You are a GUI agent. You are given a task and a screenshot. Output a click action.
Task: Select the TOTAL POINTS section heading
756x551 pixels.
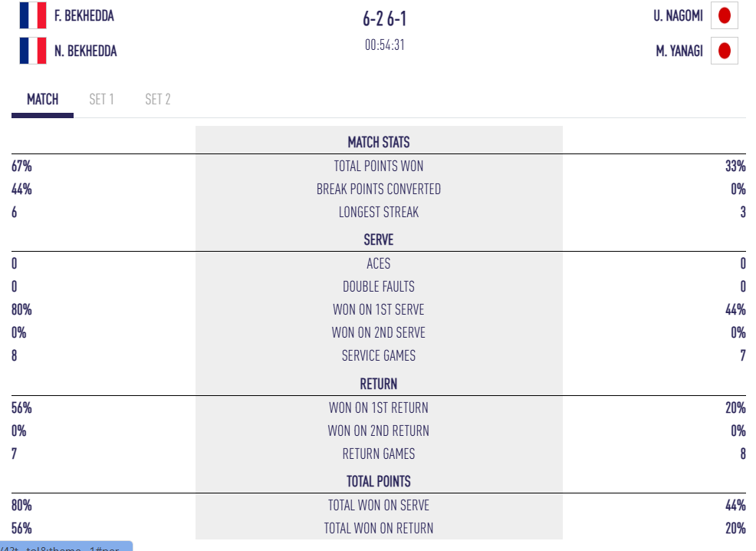click(379, 481)
